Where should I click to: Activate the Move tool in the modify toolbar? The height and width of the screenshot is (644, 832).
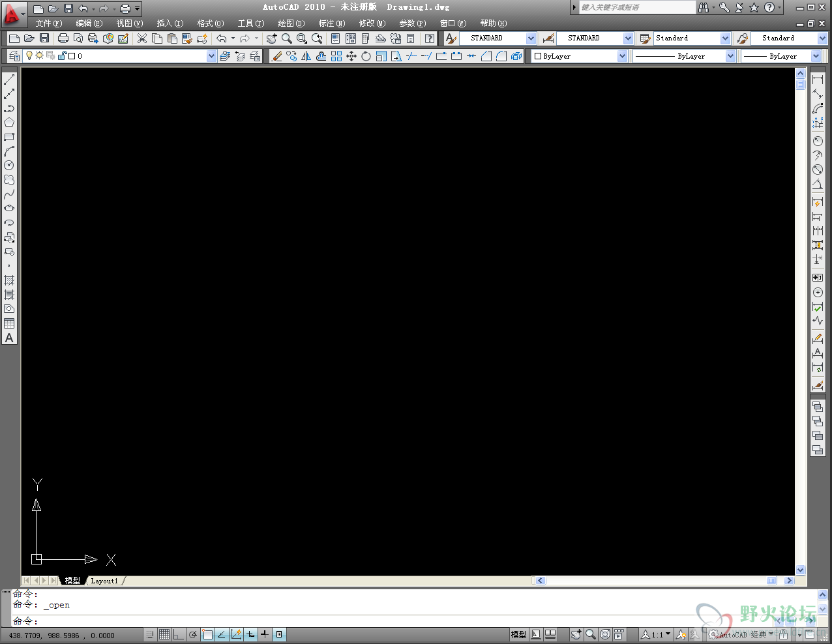coord(351,56)
